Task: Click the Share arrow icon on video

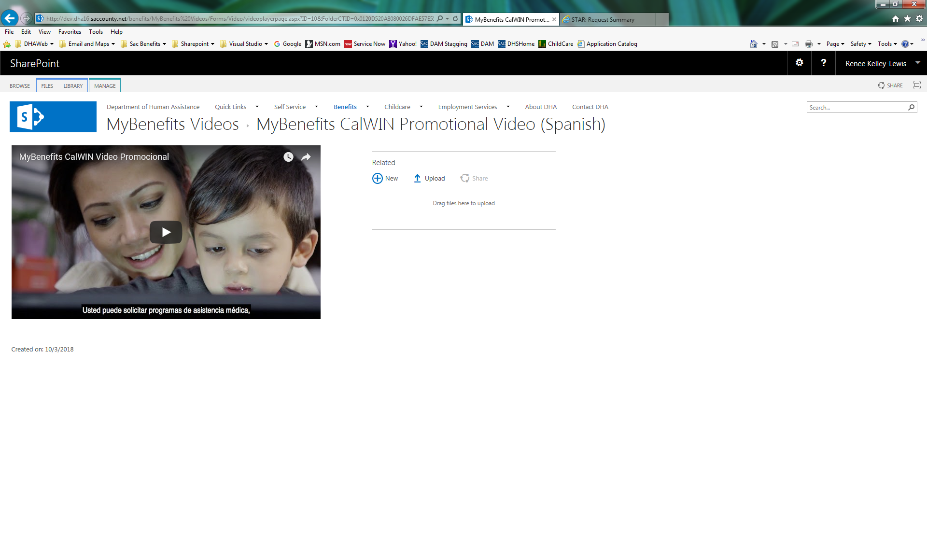Action: 306,157
